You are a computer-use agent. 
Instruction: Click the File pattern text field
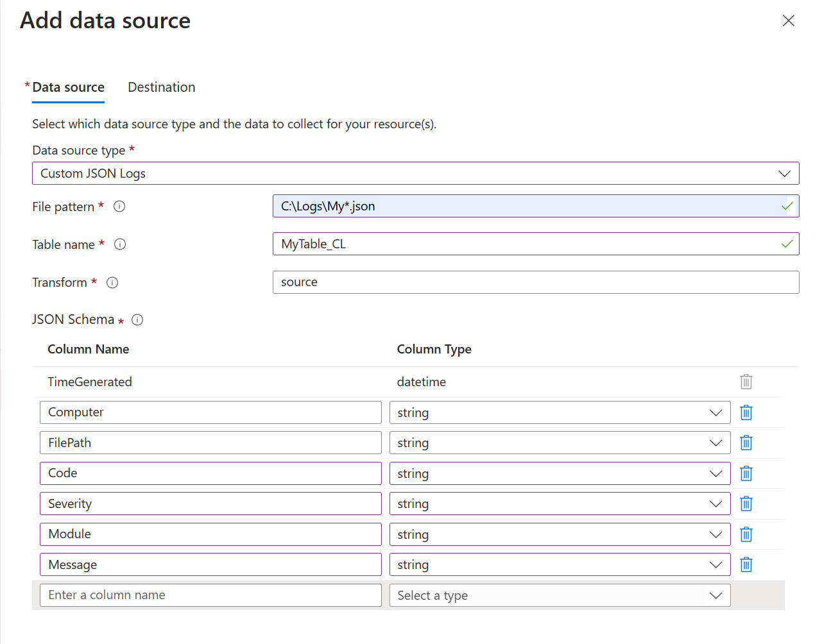526,207
